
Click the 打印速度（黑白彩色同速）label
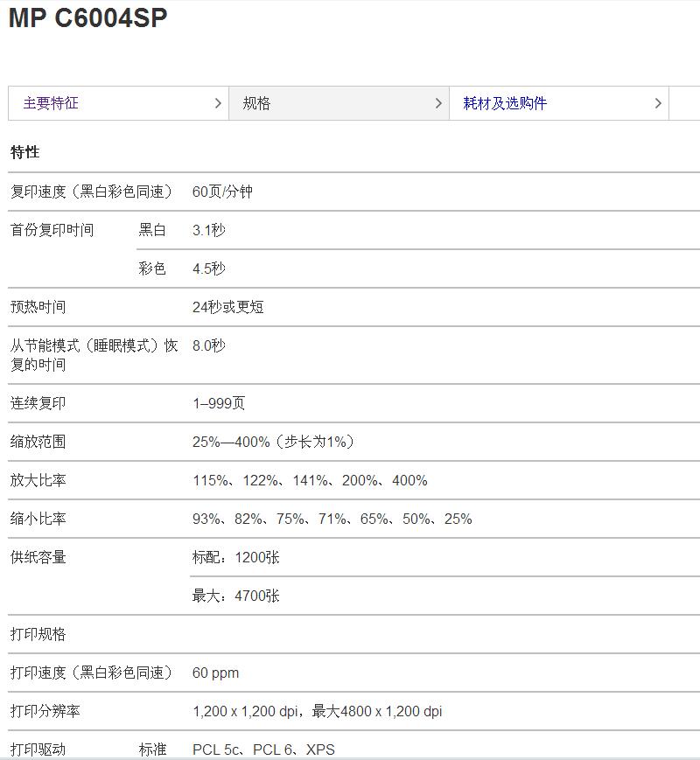click(x=91, y=673)
